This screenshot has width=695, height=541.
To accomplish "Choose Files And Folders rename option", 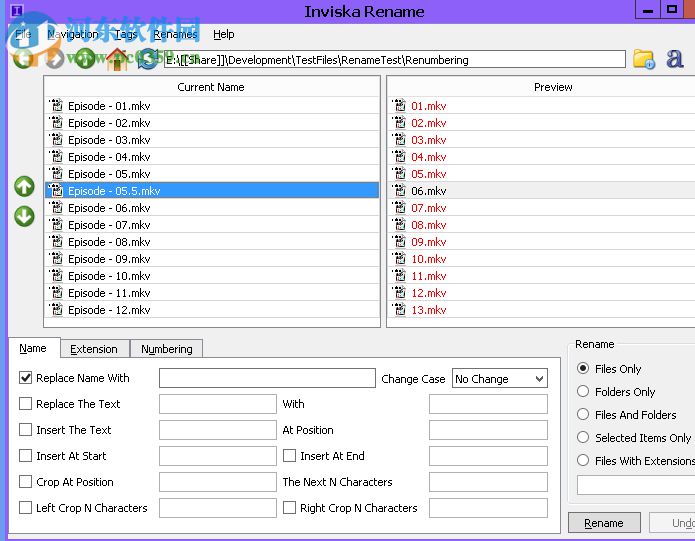I will click(x=584, y=415).
